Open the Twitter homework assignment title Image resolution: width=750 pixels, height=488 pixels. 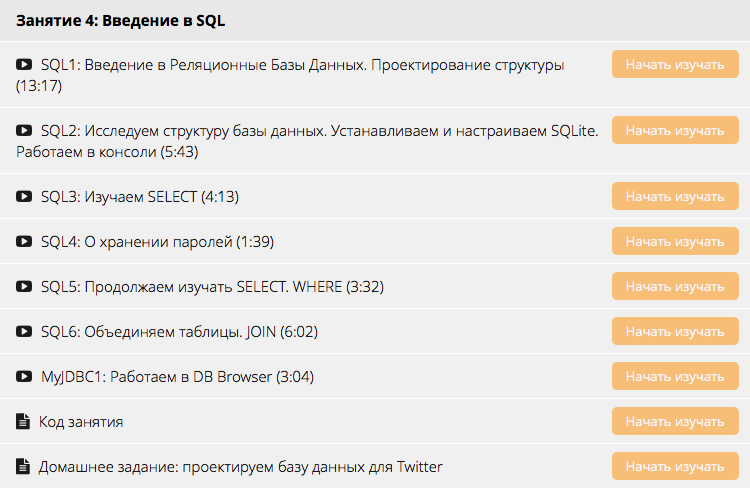240,467
